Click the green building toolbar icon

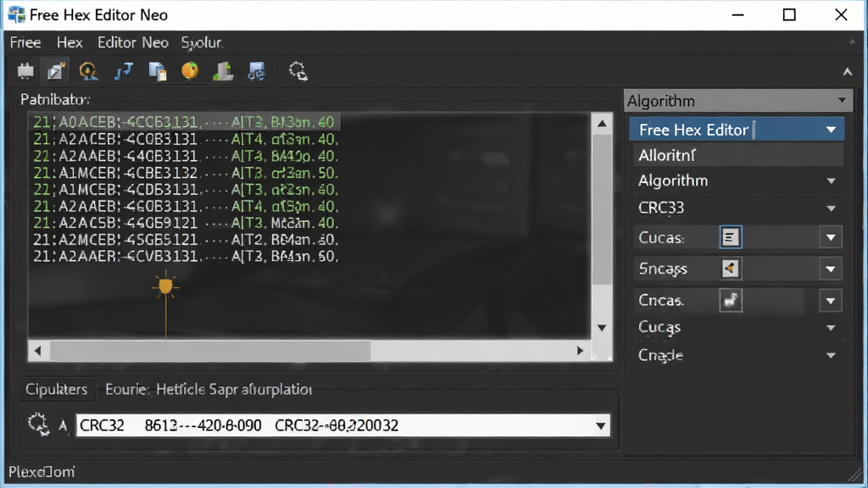[223, 71]
